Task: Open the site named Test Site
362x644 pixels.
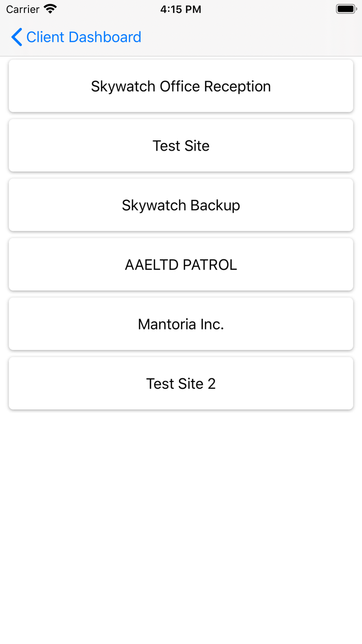Action: 181,145
